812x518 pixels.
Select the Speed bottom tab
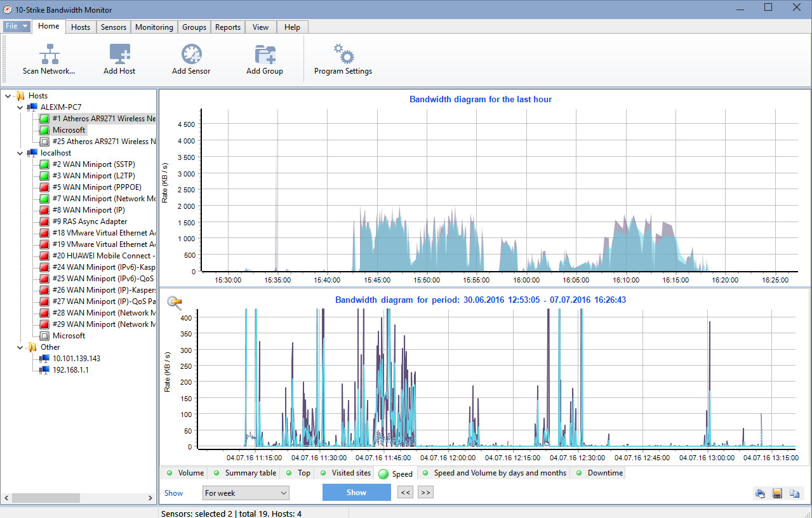click(x=396, y=474)
